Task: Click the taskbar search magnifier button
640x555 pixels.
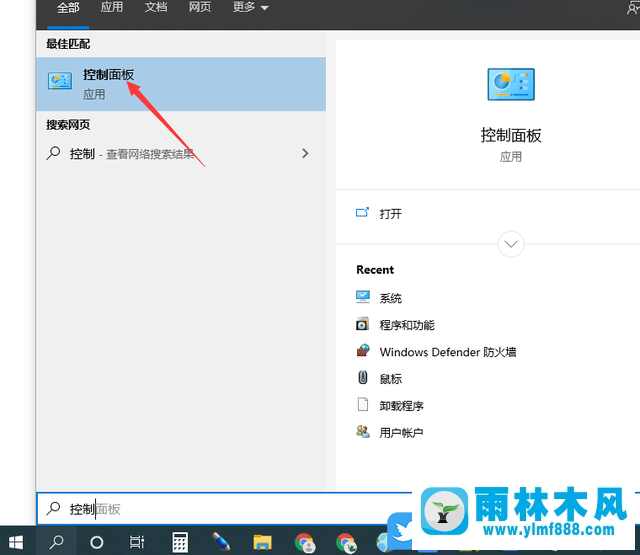Action: point(56,542)
